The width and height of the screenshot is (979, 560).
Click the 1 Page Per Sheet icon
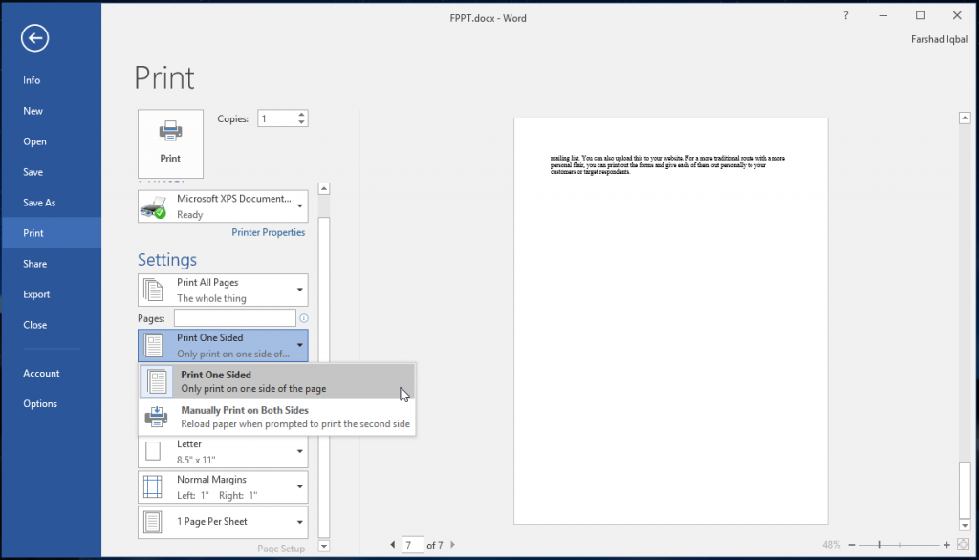[151, 521]
